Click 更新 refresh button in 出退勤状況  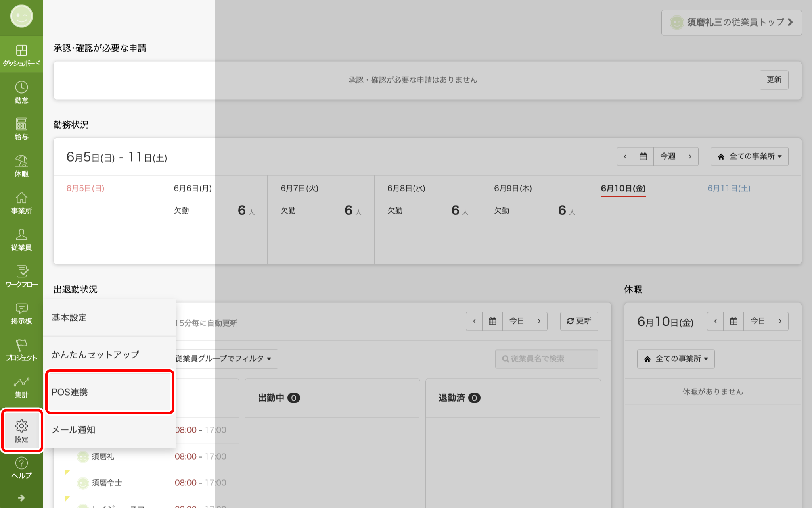tap(579, 321)
